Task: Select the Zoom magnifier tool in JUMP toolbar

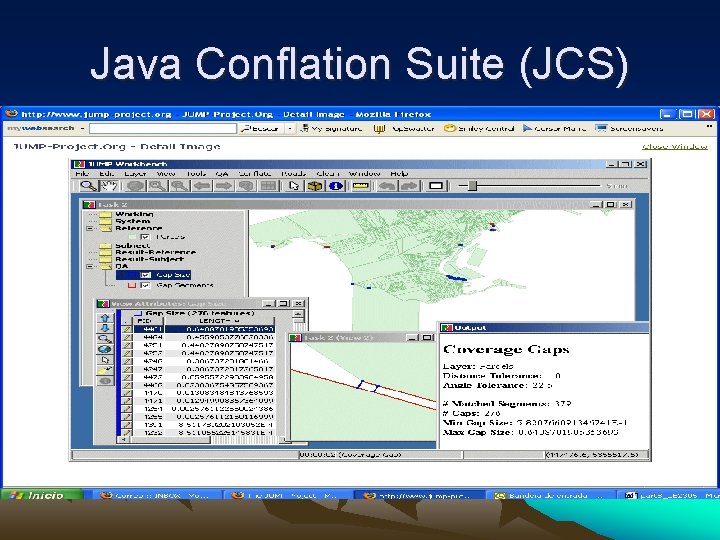Action: 87,186
